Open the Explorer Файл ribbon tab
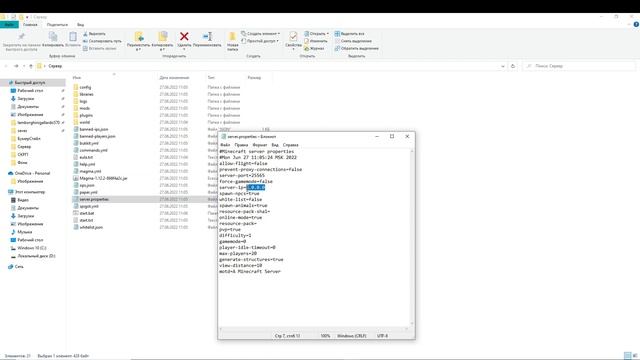This screenshot has width=640, height=360. (x=9, y=25)
